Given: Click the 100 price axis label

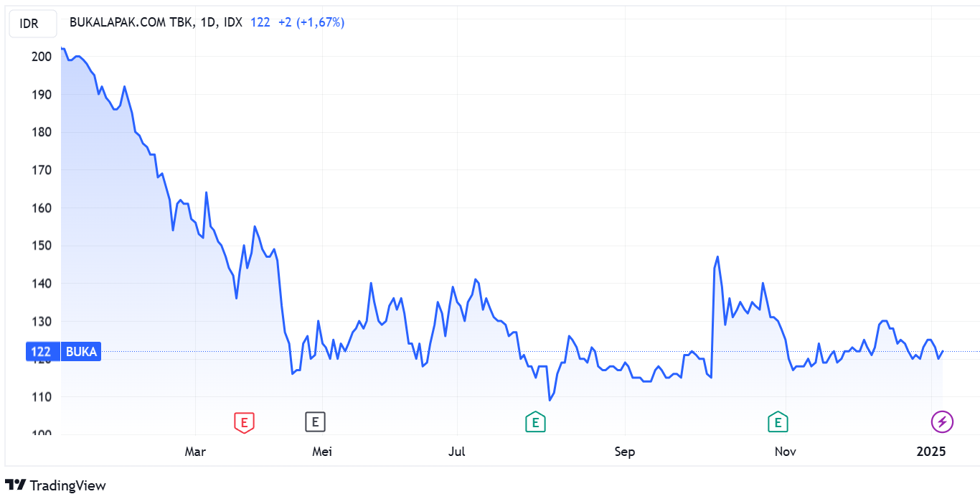Looking at the screenshot, I should tap(42, 434).
